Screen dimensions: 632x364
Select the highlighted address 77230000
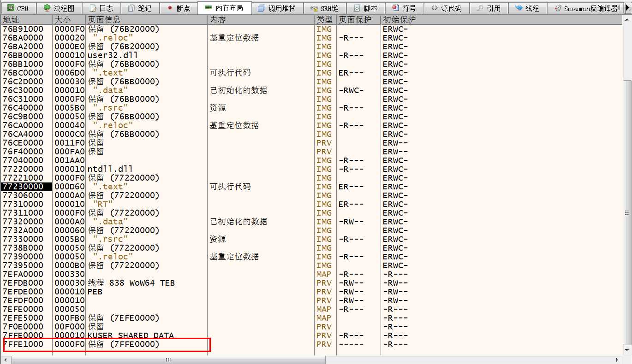point(26,187)
